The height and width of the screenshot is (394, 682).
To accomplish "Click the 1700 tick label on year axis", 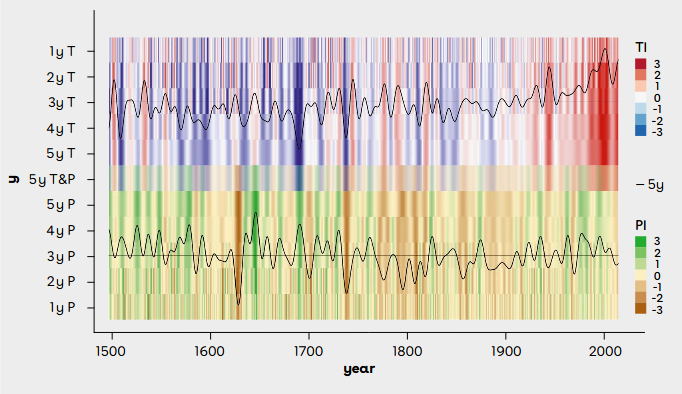I will pos(309,351).
